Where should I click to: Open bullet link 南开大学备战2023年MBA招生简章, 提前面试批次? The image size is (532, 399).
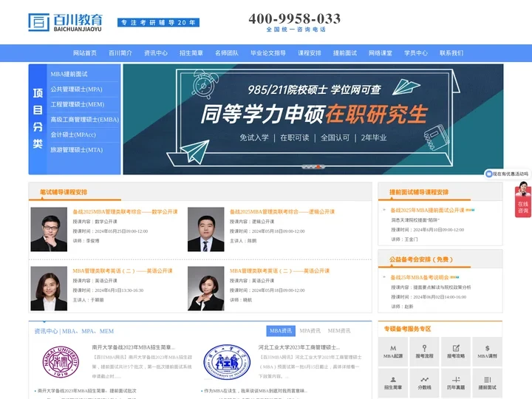[x=87, y=391]
